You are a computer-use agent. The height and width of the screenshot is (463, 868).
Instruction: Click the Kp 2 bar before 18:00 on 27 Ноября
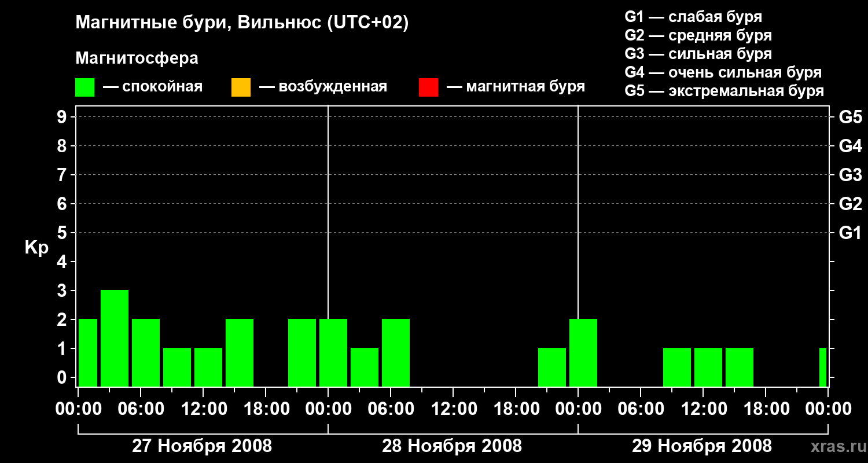240,352
